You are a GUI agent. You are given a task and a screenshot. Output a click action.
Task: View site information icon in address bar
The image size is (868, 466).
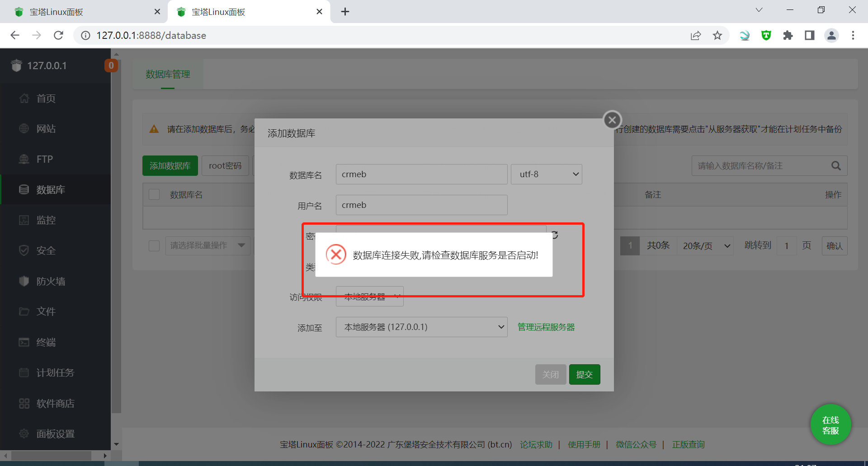pyautogui.click(x=85, y=35)
